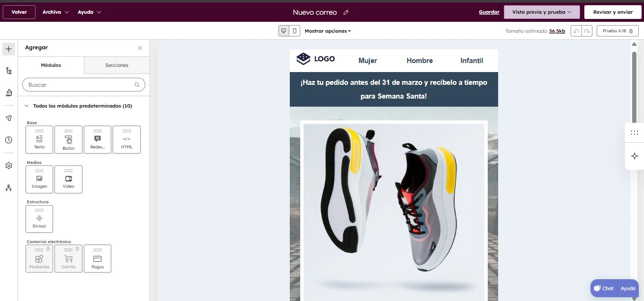Select the Imagen media module

click(39, 179)
